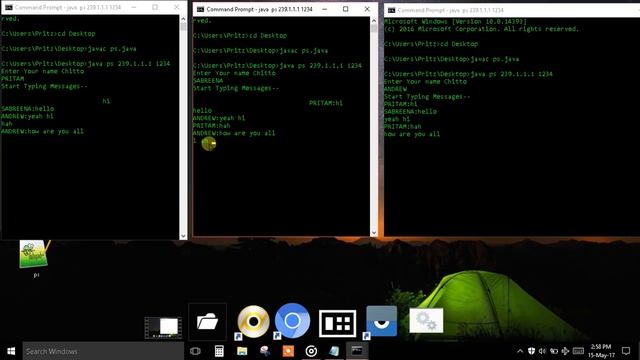
Task: Click the notepad-style taskbar icon
Action: click(x=334, y=351)
